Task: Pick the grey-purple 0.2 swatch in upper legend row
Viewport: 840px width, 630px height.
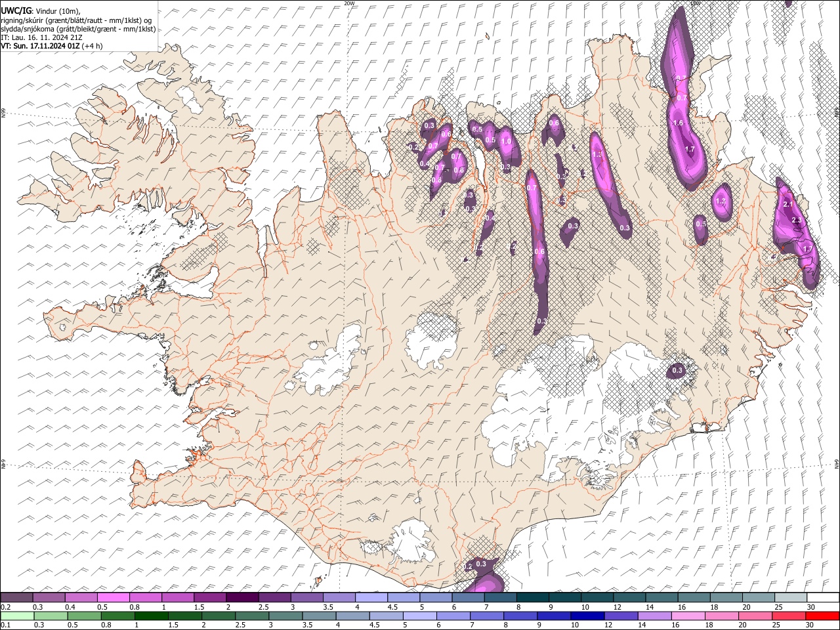Action: tap(16, 597)
